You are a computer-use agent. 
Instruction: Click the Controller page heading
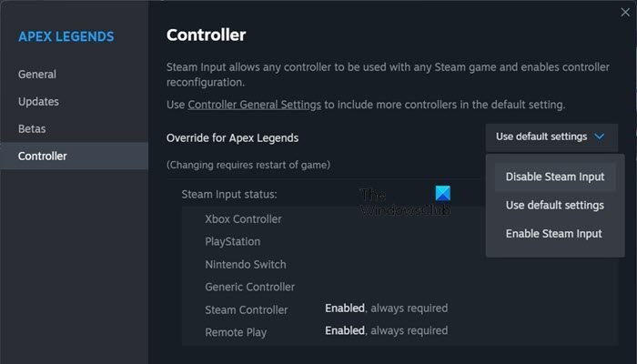206,35
